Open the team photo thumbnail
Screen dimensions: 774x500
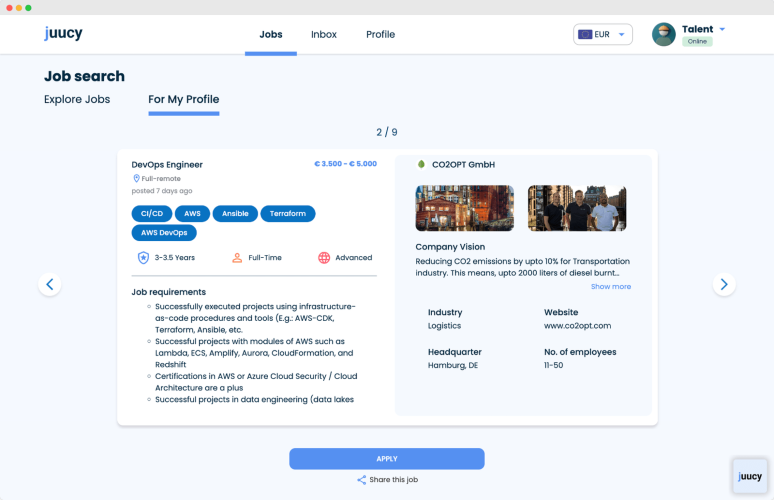577,208
